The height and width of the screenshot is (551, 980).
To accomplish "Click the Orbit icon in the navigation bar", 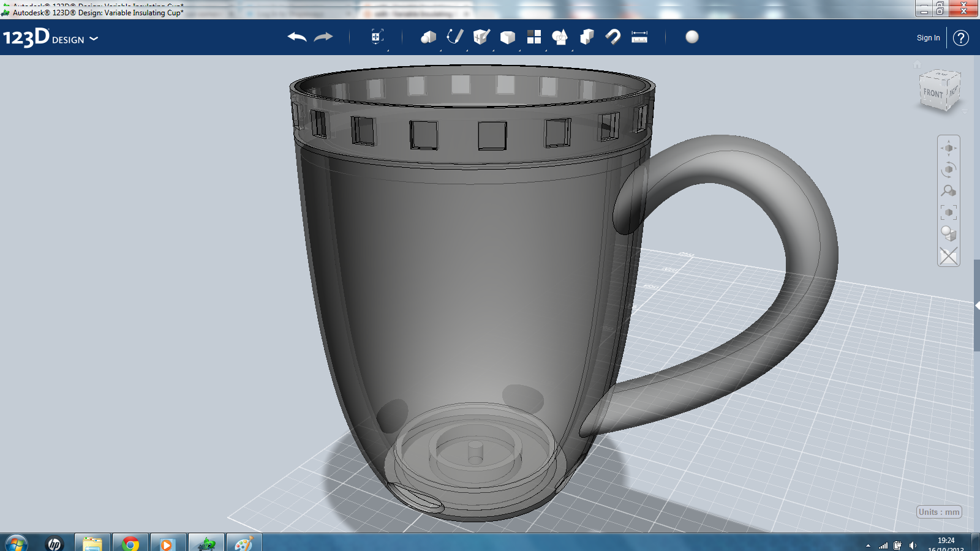I will 949,168.
